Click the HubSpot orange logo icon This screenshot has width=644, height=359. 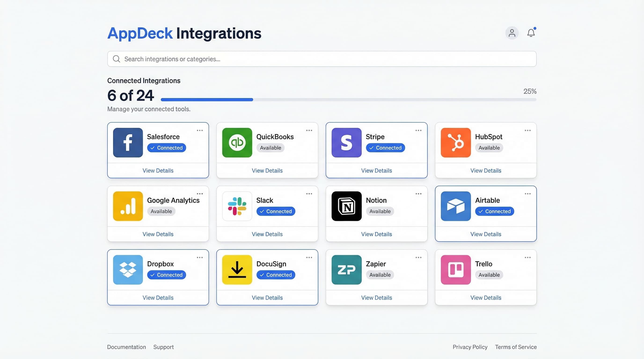(x=455, y=143)
